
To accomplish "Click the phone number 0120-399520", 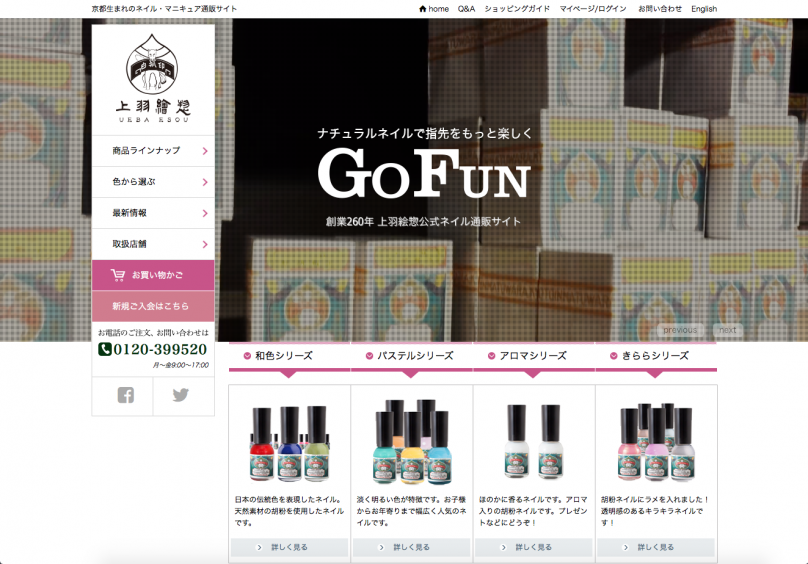I will point(160,350).
